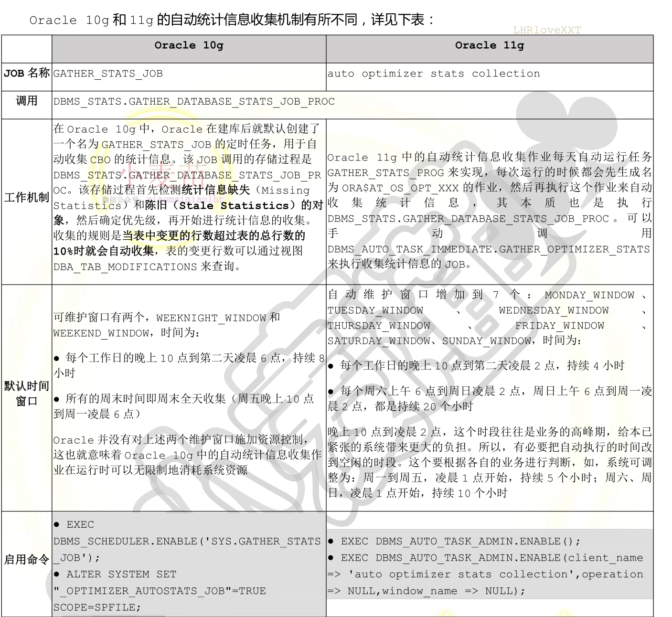Click the "SATURDAY_WINDOW" window name
This screenshot has height=617, width=672.
tap(379, 341)
